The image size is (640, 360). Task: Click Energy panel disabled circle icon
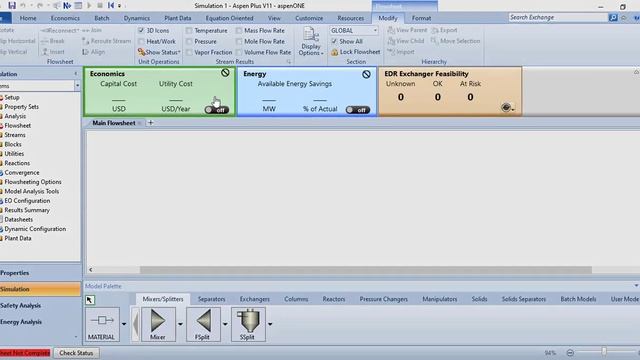(x=366, y=74)
